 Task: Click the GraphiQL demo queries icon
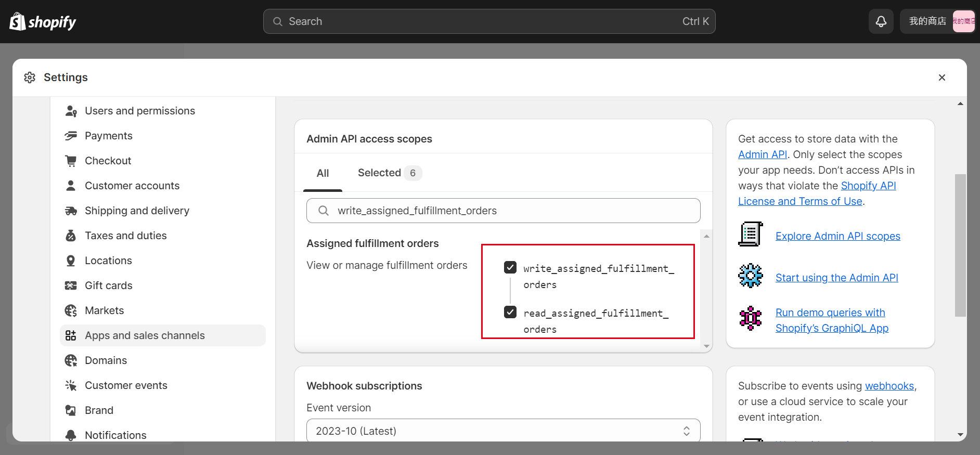pyautogui.click(x=751, y=318)
